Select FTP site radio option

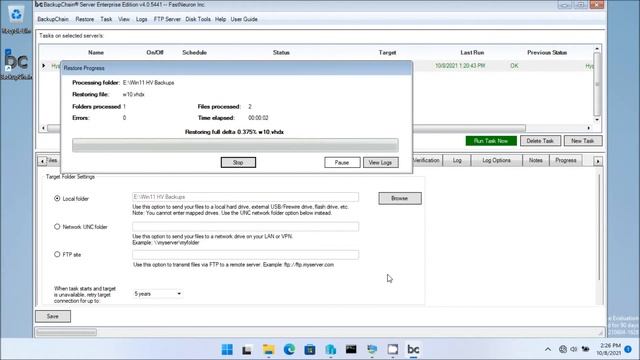coord(57,254)
